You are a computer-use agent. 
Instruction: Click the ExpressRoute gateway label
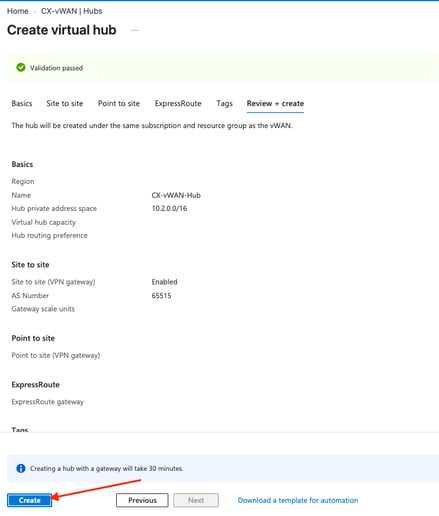pyautogui.click(x=47, y=402)
